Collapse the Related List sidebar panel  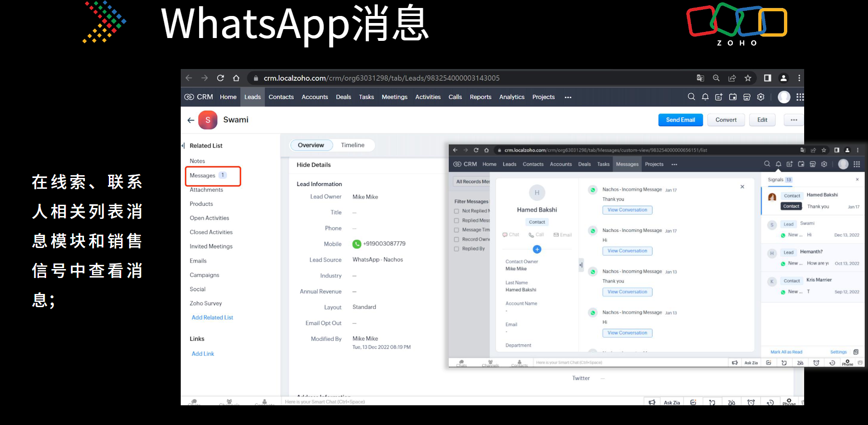pyautogui.click(x=183, y=146)
